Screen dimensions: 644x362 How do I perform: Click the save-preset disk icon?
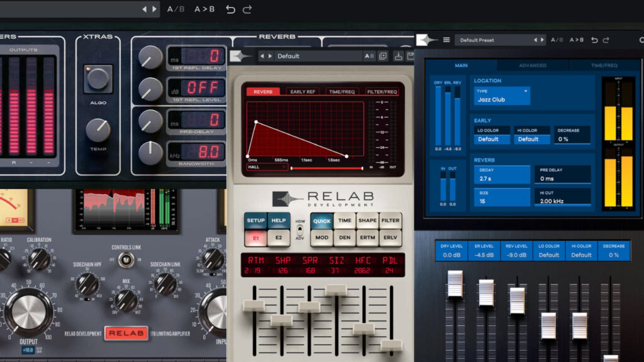[412, 55]
